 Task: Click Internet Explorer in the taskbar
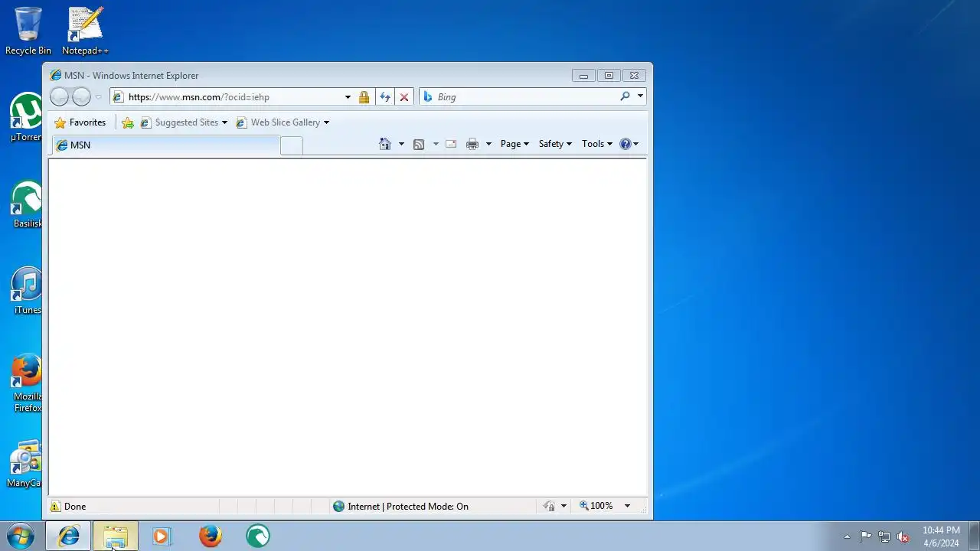(x=68, y=536)
